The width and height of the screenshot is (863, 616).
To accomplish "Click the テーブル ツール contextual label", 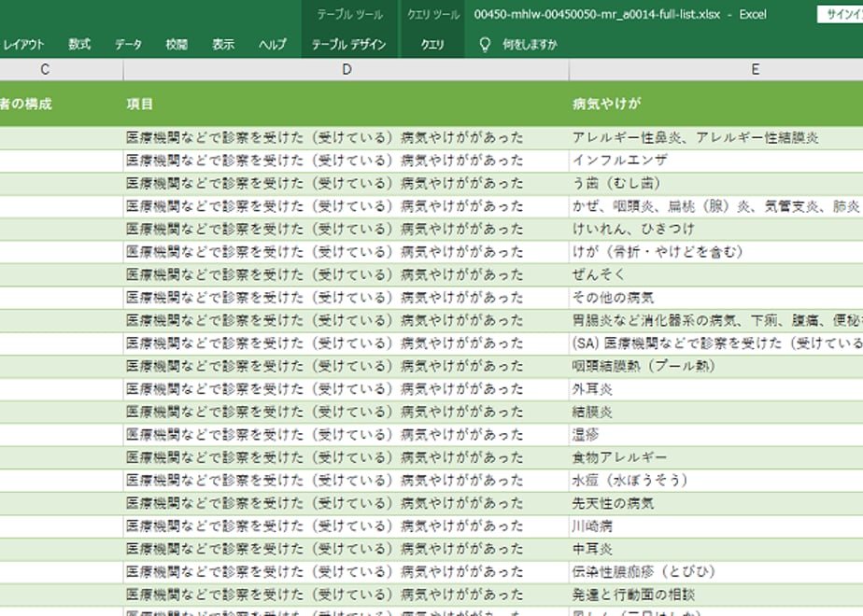I will tap(349, 15).
